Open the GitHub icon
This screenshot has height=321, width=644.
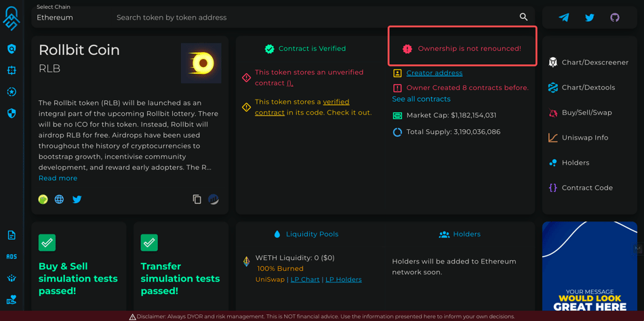615,17
